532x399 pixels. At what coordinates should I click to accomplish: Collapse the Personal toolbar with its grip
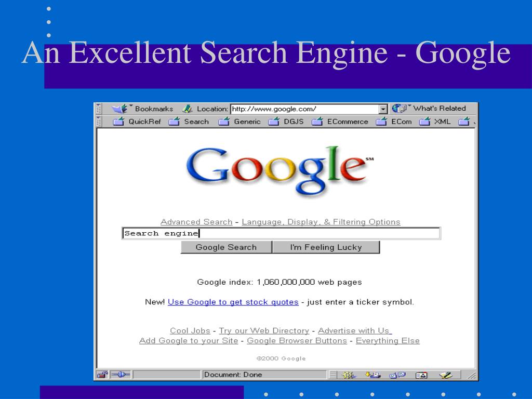(x=99, y=122)
